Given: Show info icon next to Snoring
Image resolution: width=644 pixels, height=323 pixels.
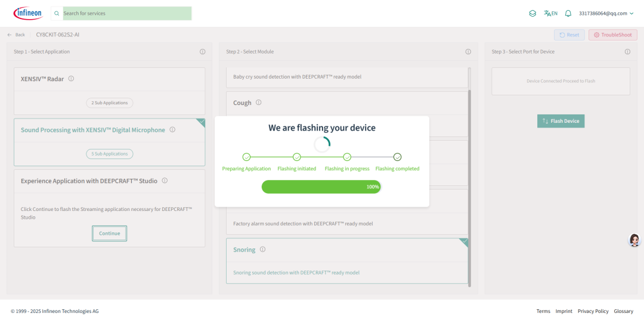Looking at the screenshot, I should click(263, 249).
